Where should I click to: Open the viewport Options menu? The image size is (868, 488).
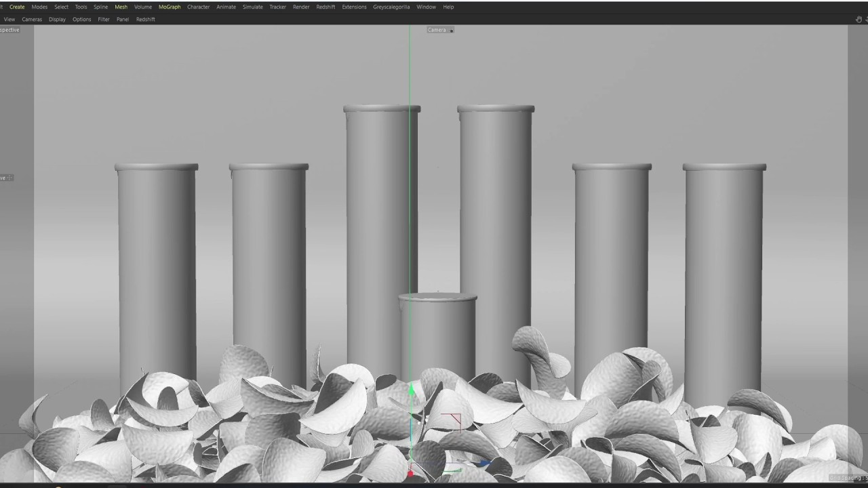click(x=81, y=20)
